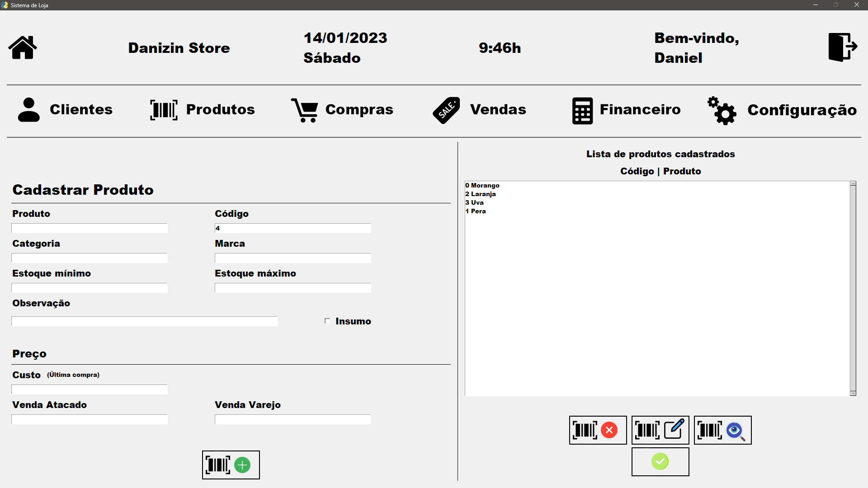Select Produtos in the navigation bar
The height and width of the screenshot is (488, 868).
[x=220, y=110]
